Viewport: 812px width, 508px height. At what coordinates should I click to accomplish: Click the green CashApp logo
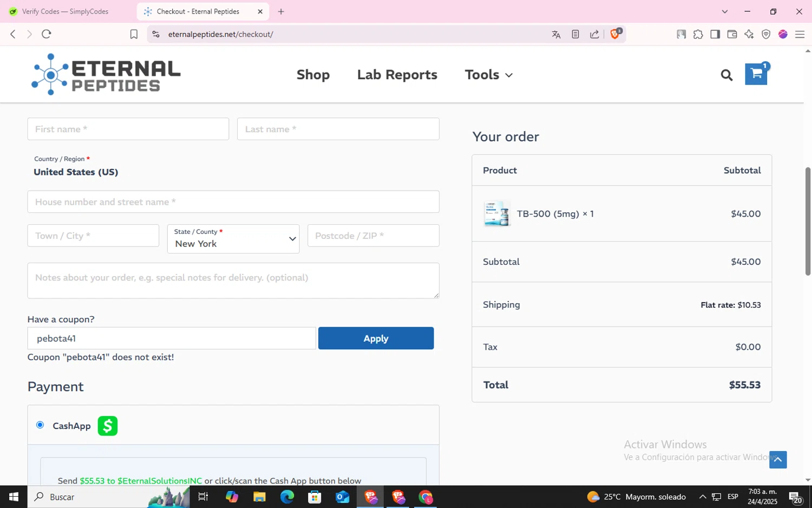pyautogui.click(x=108, y=426)
